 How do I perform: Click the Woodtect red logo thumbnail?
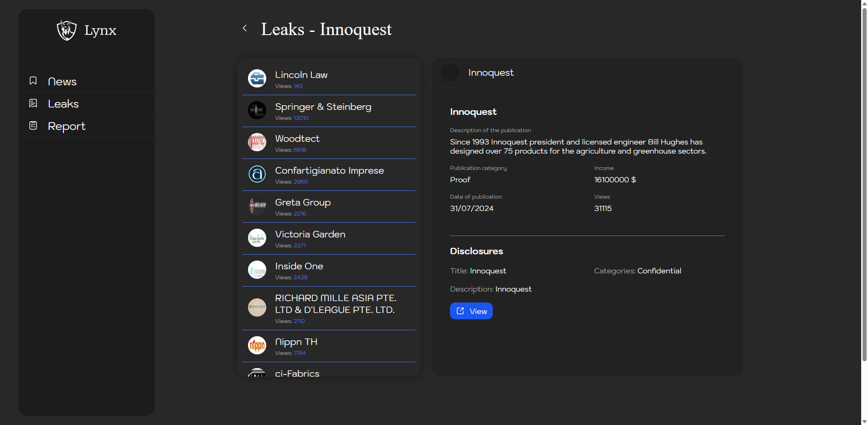tap(257, 142)
